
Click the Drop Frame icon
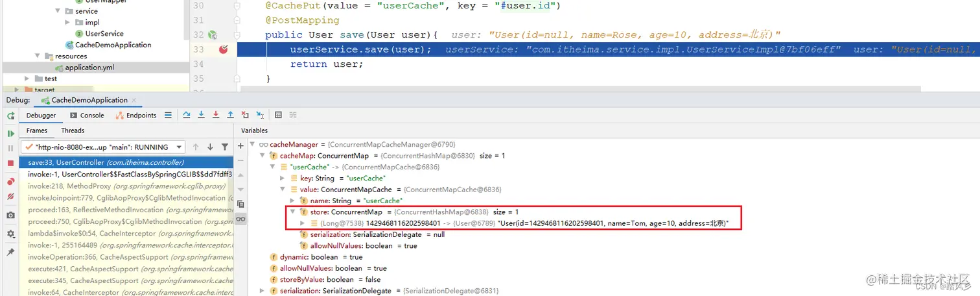(245, 115)
